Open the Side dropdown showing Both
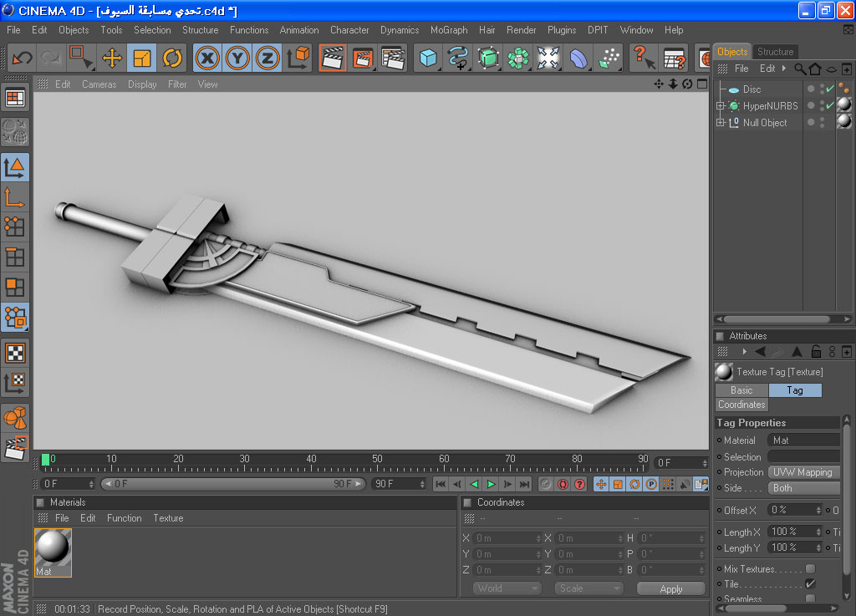This screenshot has height=616, width=856. pyautogui.click(x=803, y=488)
